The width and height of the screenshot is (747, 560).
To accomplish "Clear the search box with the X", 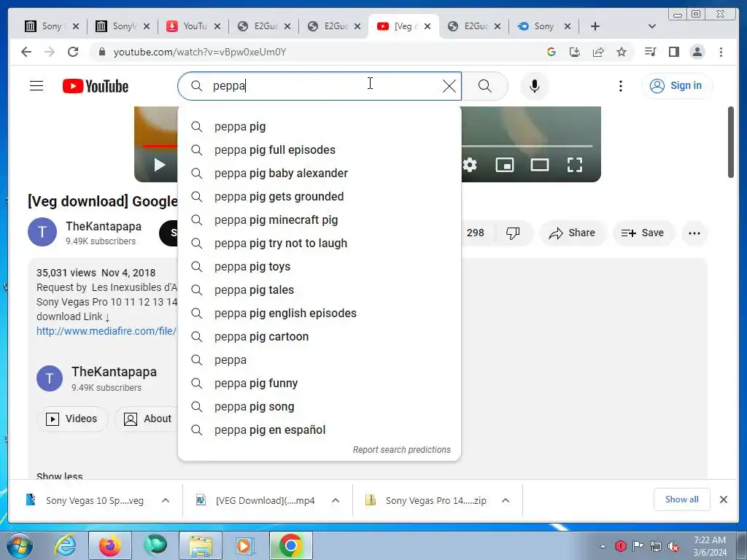I will point(449,86).
